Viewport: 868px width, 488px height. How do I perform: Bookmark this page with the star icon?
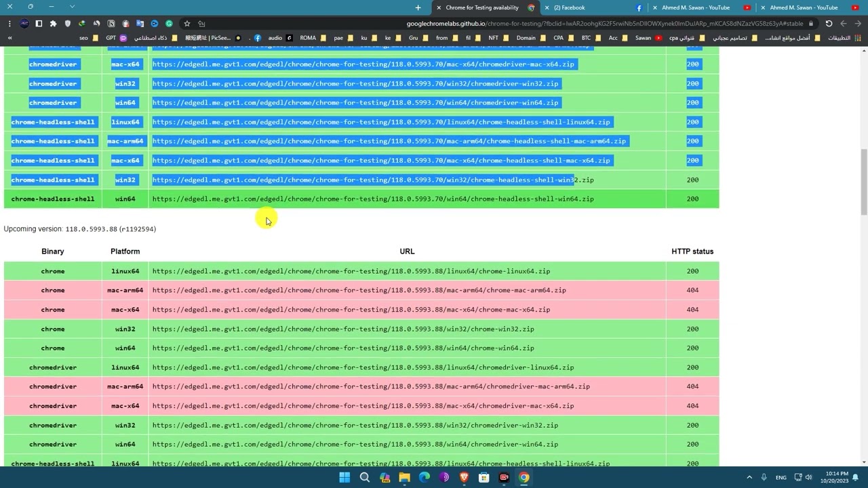pyautogui.click(x=187, y=23)
